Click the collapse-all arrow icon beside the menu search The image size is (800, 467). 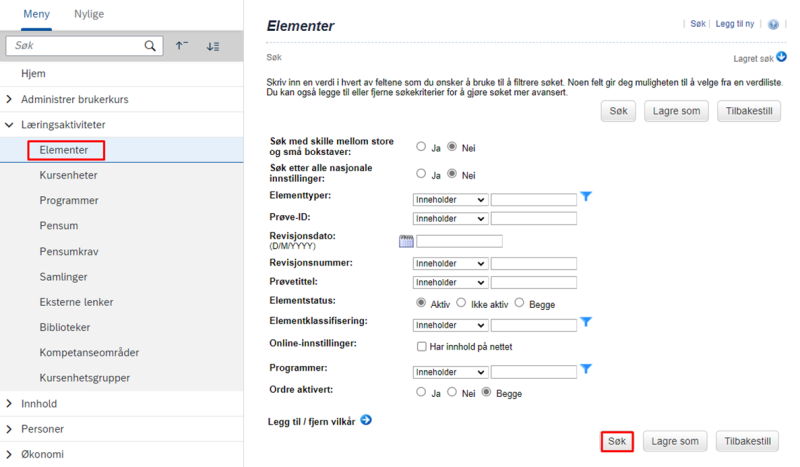pos(182,46)
